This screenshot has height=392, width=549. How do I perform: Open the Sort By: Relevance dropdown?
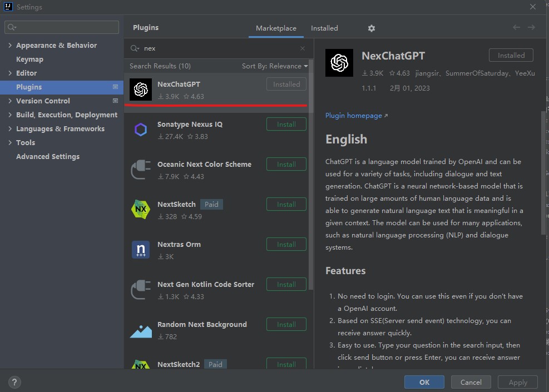[x=275, y=66]
